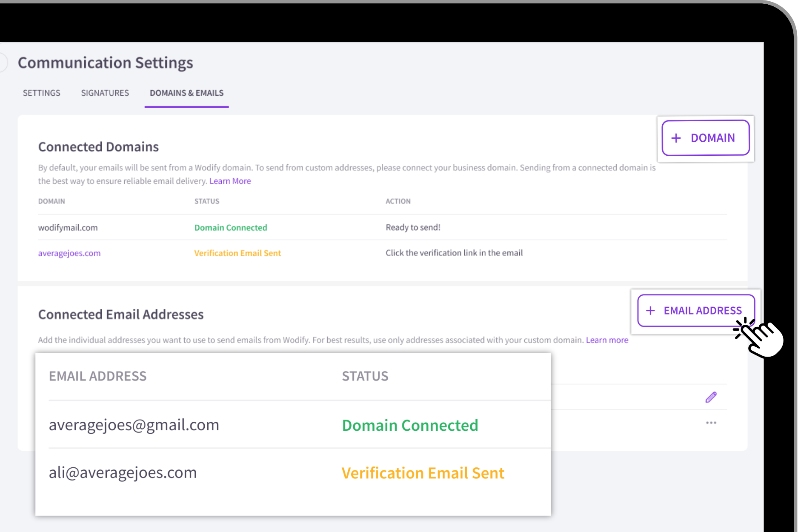Click the pencil edit icon
Screen dimensions: 798x532
(711, 397)
